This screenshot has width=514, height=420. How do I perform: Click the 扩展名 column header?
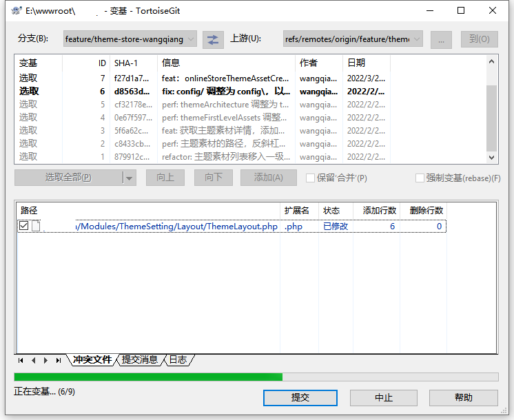tap(299, 210)
